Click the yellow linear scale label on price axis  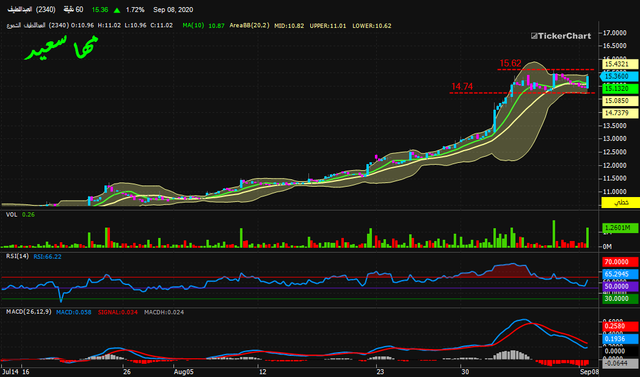click(x=620, y=203)
